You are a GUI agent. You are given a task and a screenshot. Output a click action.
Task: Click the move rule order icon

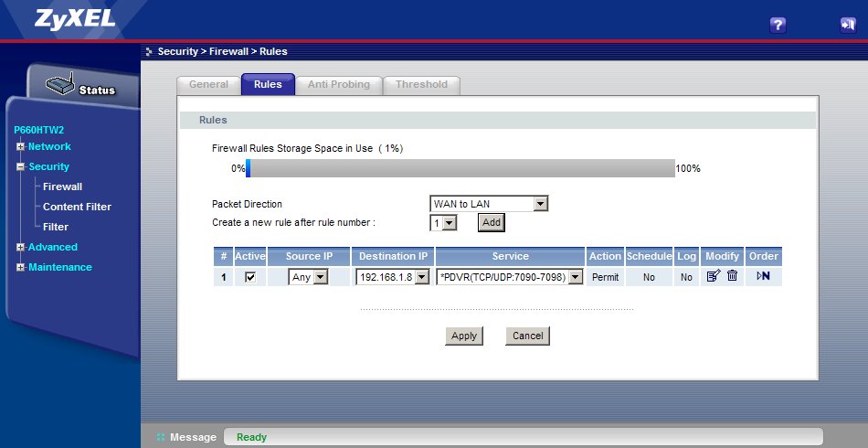764,277
